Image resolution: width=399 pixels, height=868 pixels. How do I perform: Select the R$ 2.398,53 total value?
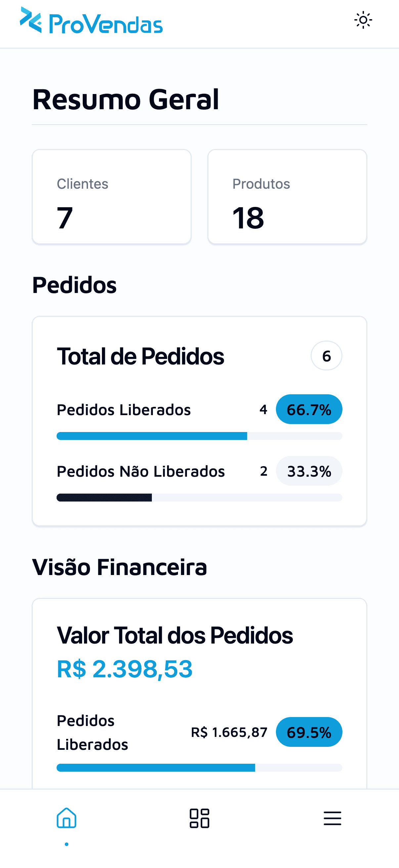point(125,669)
